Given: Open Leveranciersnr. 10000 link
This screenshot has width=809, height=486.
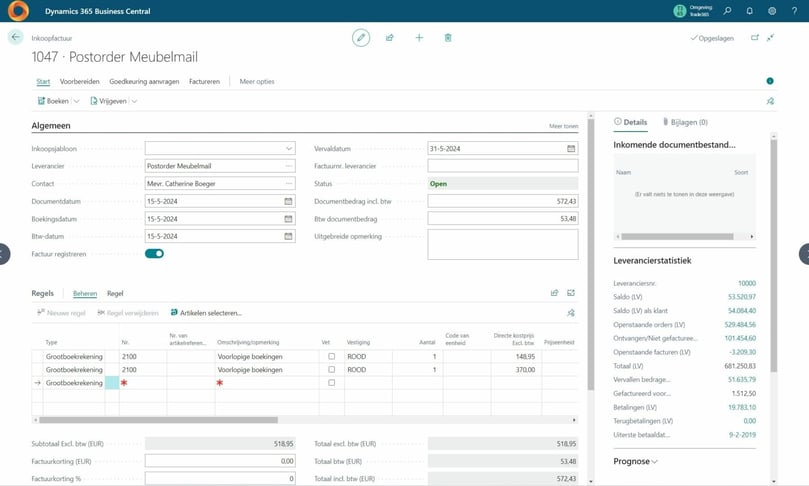Looking at the screenshot, I should [x=747, y=283].
